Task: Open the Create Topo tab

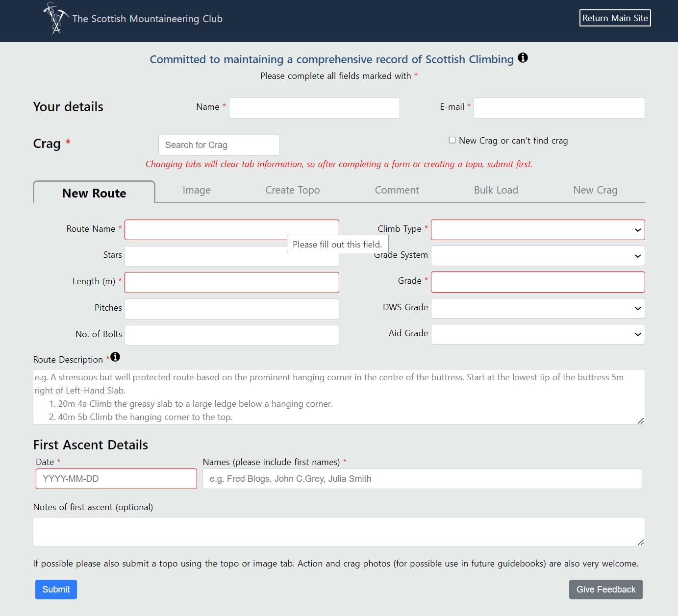Action: (293, 190)
